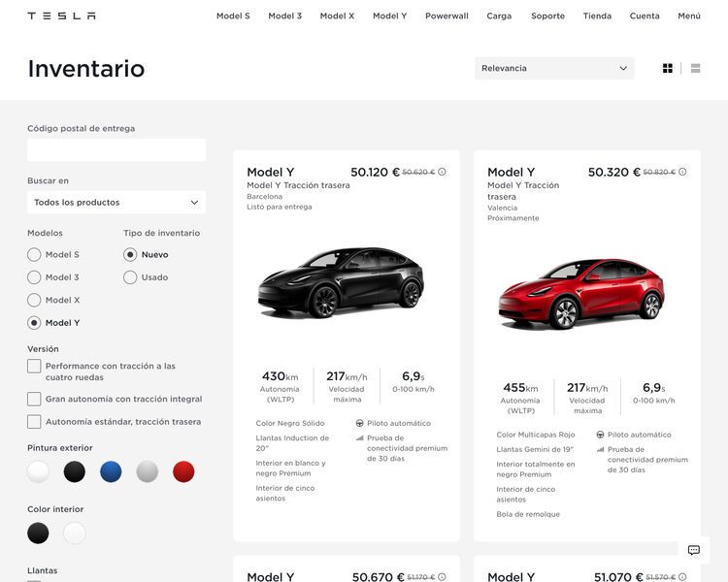Go to Soporte page
This screenshot has height=582, width=728.
pos(547,16)
